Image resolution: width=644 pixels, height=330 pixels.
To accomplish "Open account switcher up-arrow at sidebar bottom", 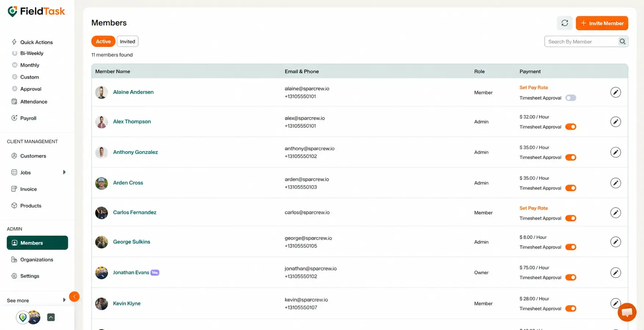I will tap(51, 317).
